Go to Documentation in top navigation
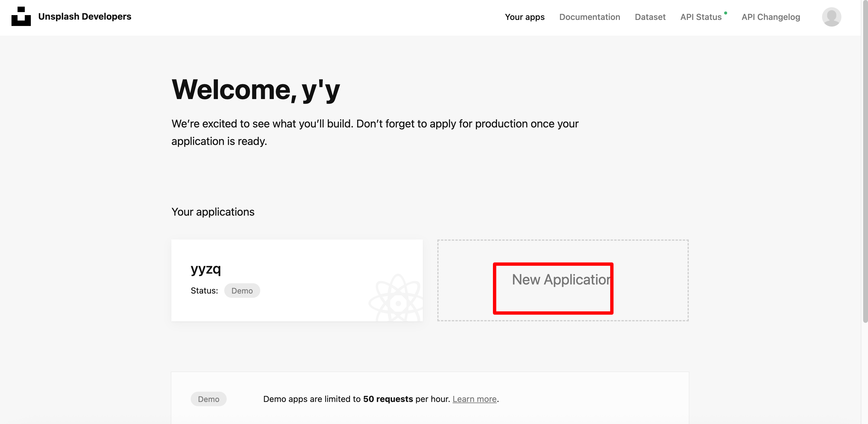This screenshot has height=424, width=868. pos(589,17)
